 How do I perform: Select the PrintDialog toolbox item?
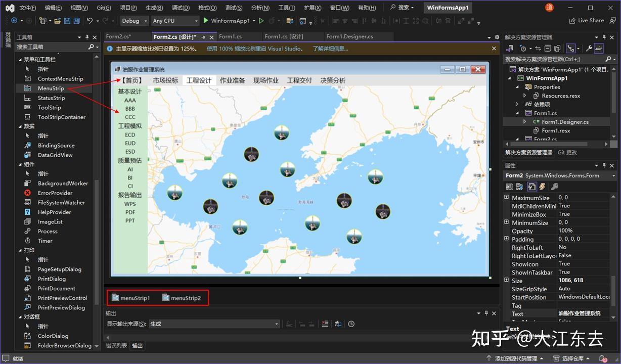[x=52, y=279]
